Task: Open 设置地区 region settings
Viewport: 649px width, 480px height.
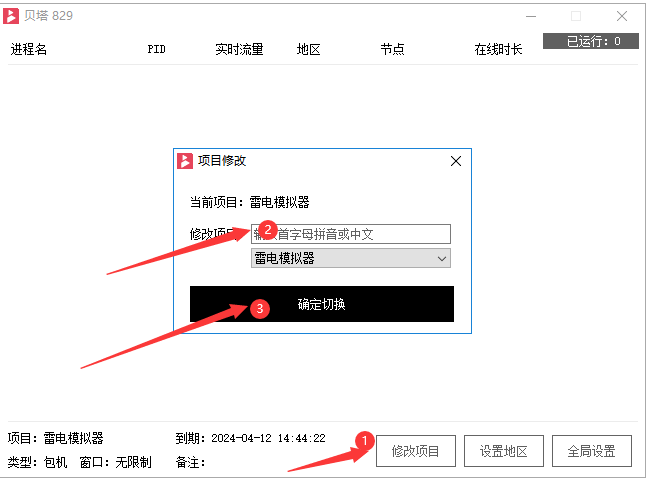Action: pos(504,451)
